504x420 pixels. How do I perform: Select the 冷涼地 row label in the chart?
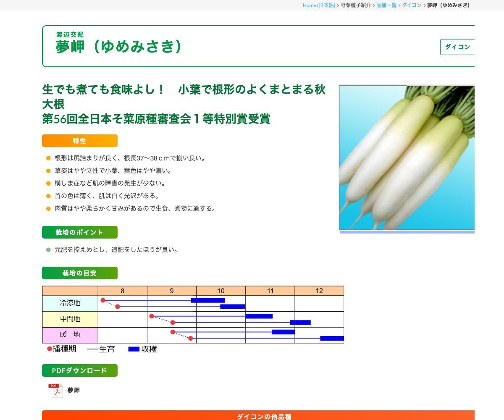70,303
